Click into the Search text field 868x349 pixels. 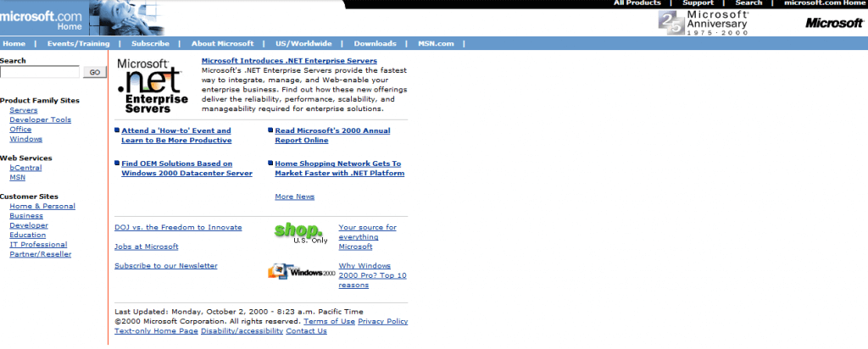[x=40, y=72]
